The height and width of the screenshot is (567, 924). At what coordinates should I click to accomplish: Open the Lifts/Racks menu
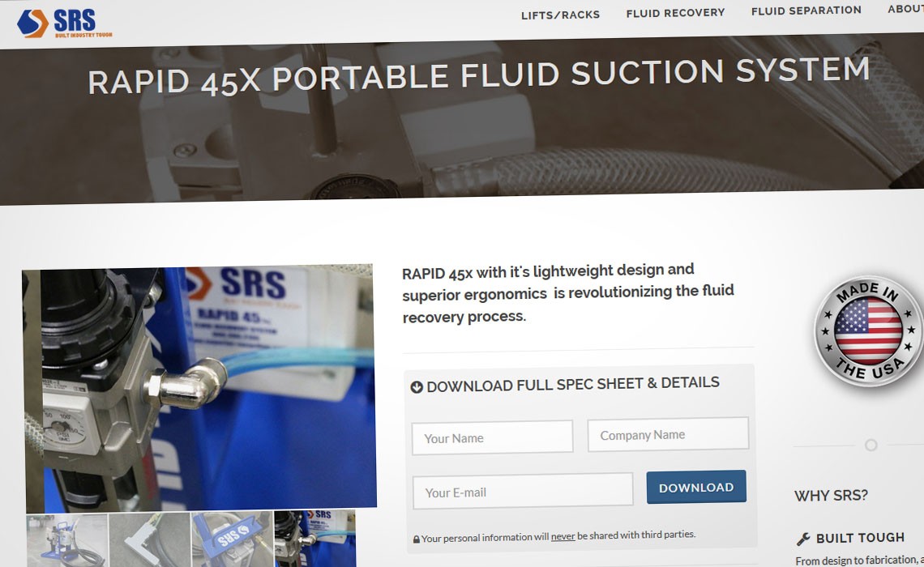point(560,15)
